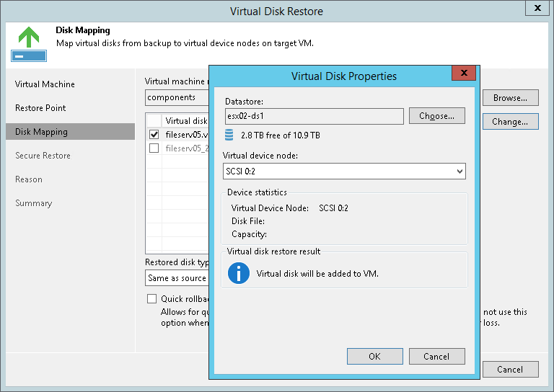Enable the Quick rollback checkbox
Screen dimensions: 554x392
(151, 298)
